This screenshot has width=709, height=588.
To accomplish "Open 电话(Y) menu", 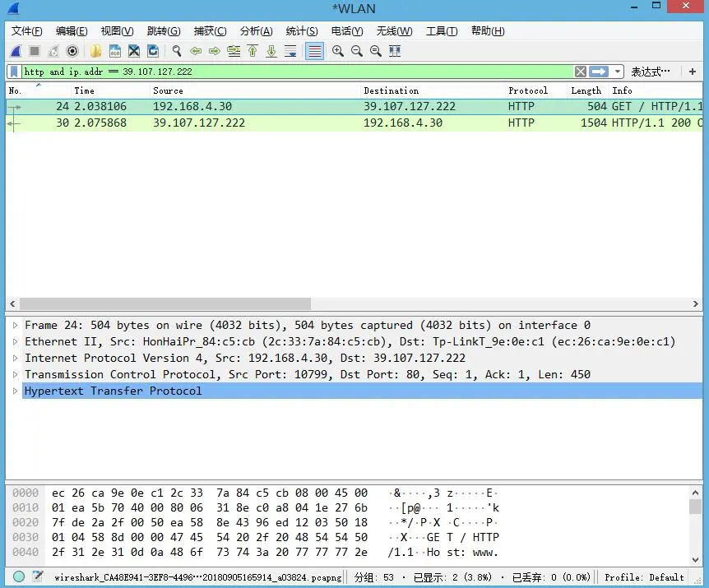I will pos(347,31).
